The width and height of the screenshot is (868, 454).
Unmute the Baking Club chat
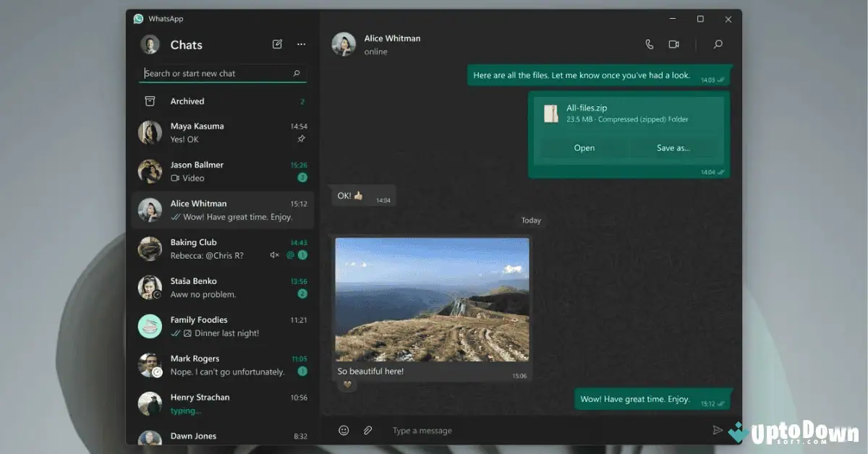(x=275, y=255)
